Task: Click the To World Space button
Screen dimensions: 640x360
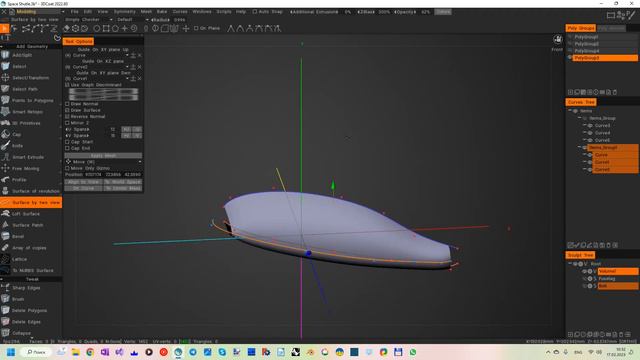Action: click(122, 182)
